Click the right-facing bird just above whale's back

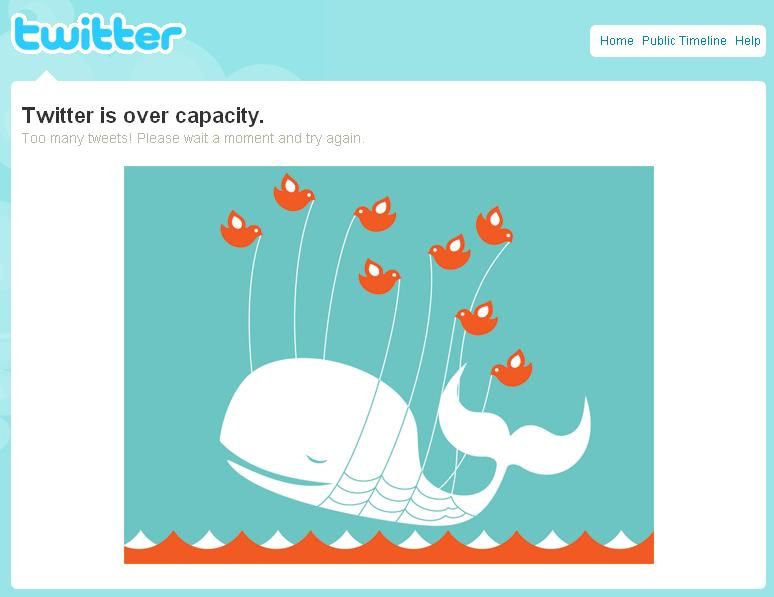click(x=379, y=277)
